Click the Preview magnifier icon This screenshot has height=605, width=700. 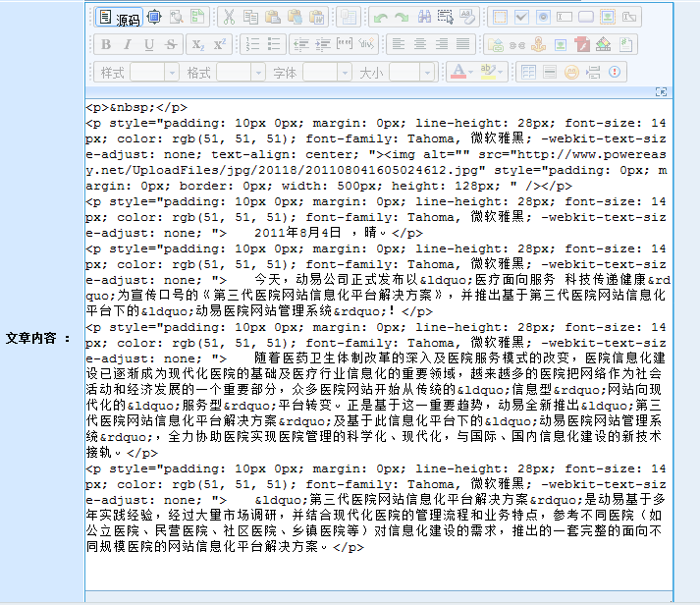pyautogui.click(x=177, y=18)
